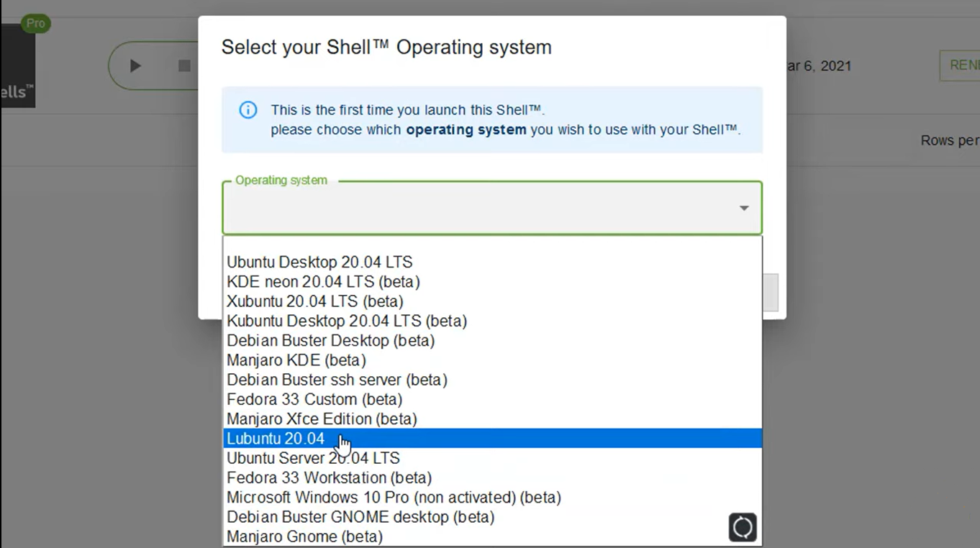Choose Manjaro Gnome beta from the list

pos(304,536)
